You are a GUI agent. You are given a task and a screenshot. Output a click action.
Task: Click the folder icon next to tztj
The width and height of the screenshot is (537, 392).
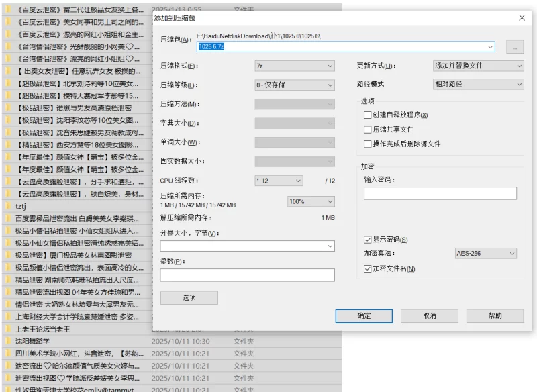coord(7,206)
